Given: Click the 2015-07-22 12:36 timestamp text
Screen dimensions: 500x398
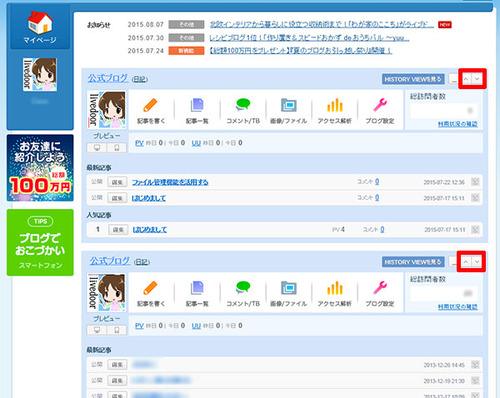Looking at the screenshot, I should coord(444,182).
